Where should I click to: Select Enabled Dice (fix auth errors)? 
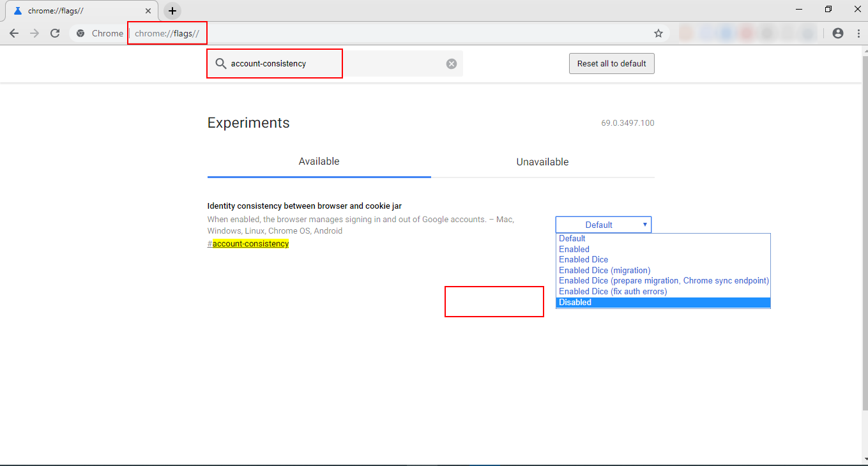(663, 292)
